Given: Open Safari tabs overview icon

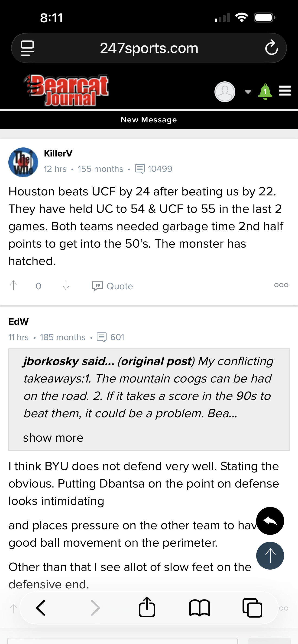Looking at the screenshot, I should coord(252,608).
